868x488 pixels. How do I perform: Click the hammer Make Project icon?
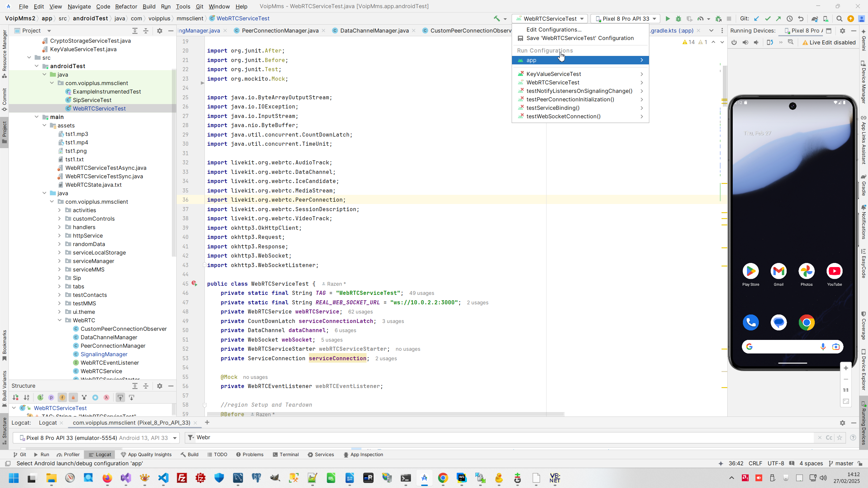point(497,19)
